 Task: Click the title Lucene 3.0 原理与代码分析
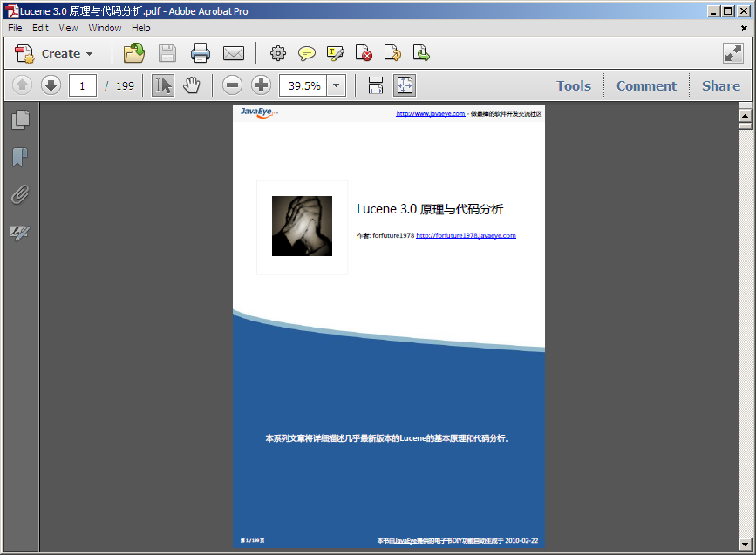click(x=430, y=209)
